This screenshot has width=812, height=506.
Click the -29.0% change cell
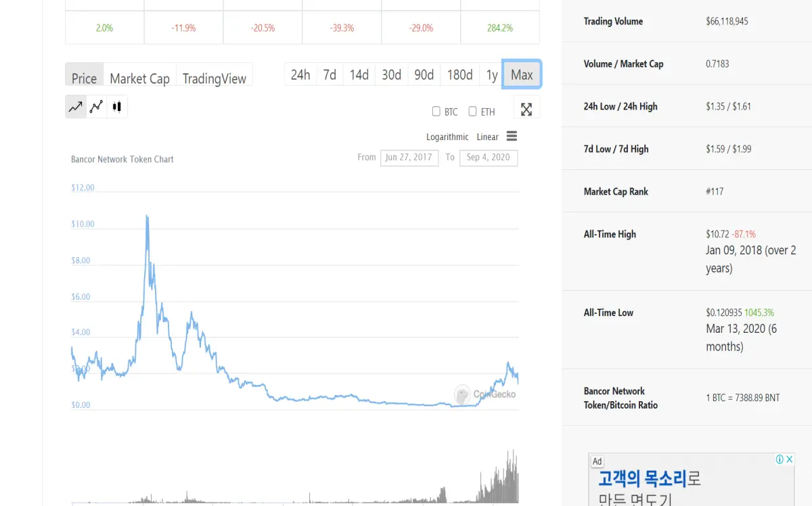[421, 28]
